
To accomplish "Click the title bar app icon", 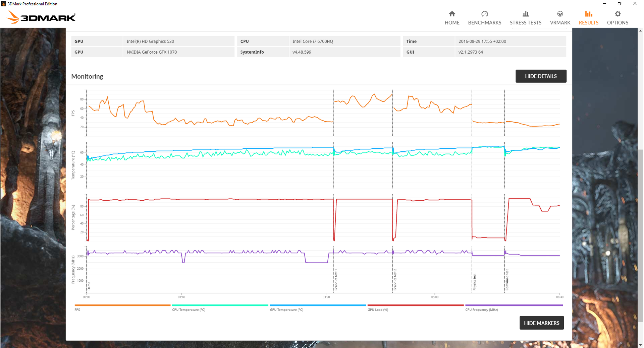I will tap(3, 4).
